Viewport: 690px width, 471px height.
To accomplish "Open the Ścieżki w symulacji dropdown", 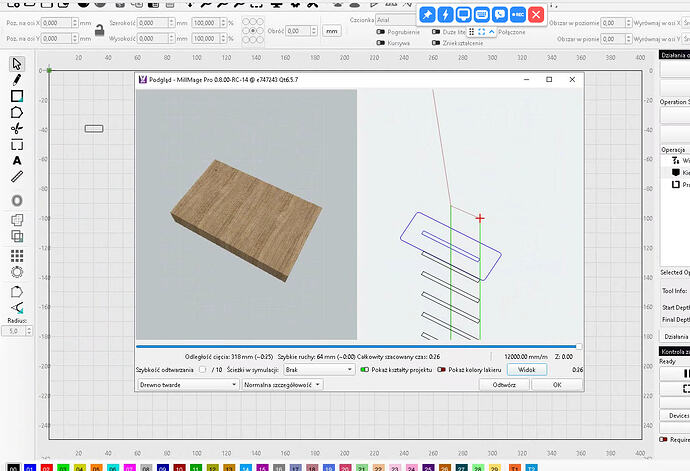I will pos(318,369).
